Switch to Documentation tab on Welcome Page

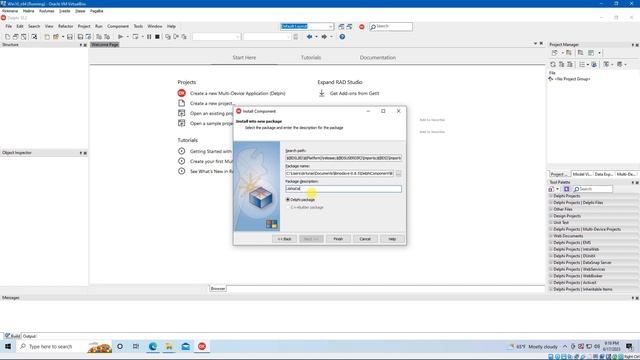point(378,58)
